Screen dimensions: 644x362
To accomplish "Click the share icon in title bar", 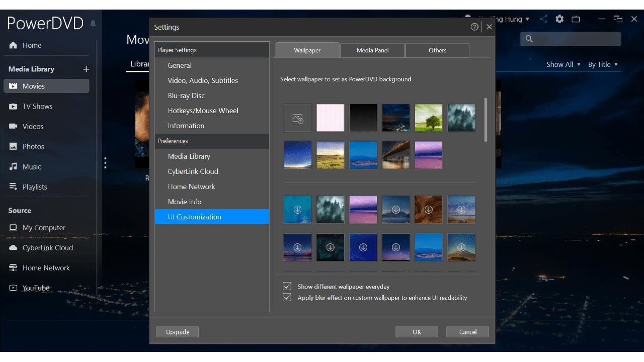I will click(x=543, y=19).
